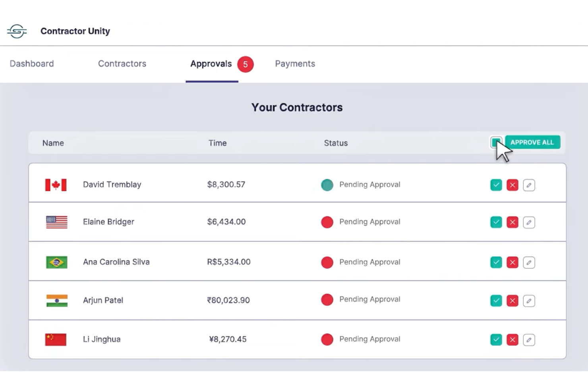Edit Arjun Patel's entry with pencil icon
The height and width of the screenshot is (392, 588).
tap(529, 301)
